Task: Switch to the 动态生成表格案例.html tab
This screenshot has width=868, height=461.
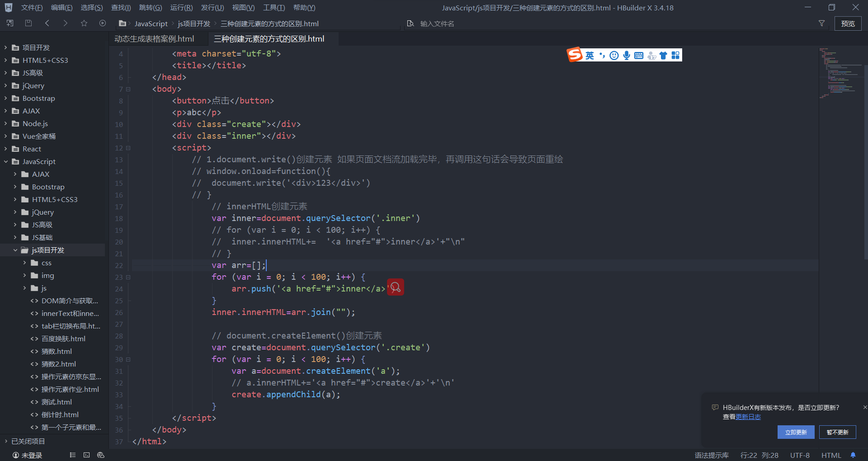Action: (156, 38)
